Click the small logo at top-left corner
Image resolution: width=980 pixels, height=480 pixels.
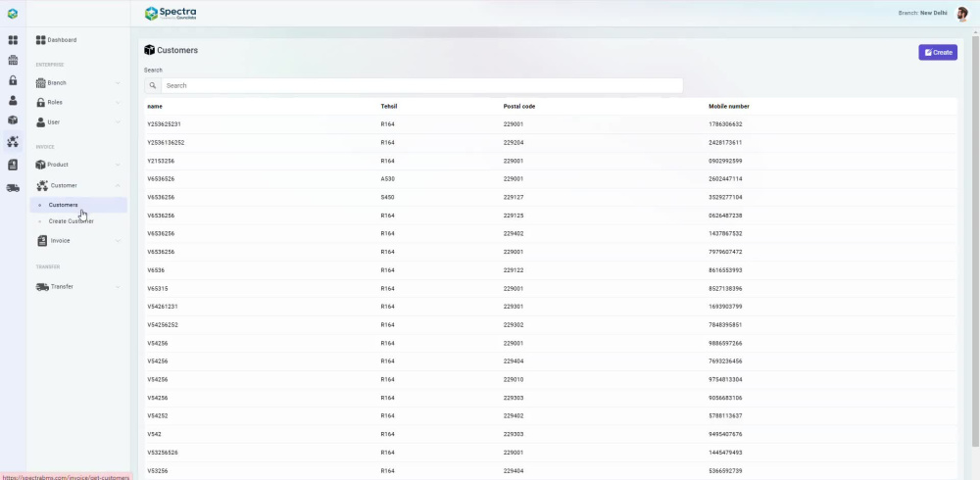pyautogui.click(x=13, y=13)
